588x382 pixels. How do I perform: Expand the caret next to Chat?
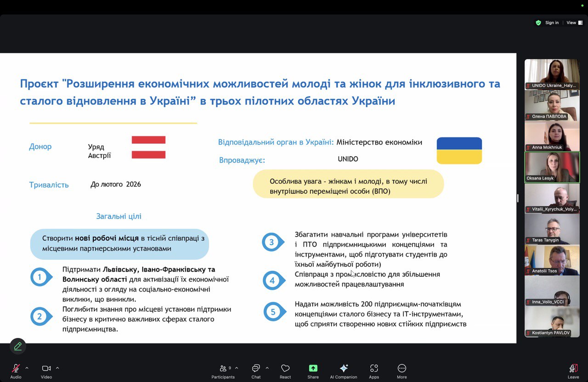[x=267, y=368]
